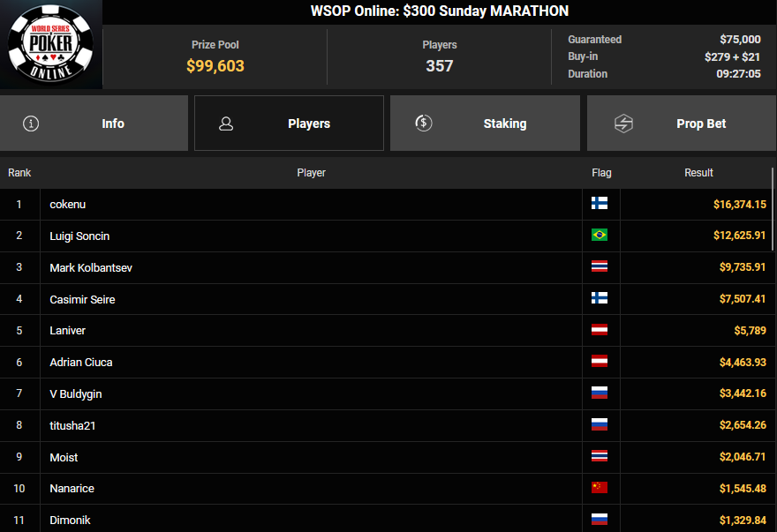Click the person icon on Players tab
Screen dimensions: 777x532
pyautogui.click(x=226, y=124)
